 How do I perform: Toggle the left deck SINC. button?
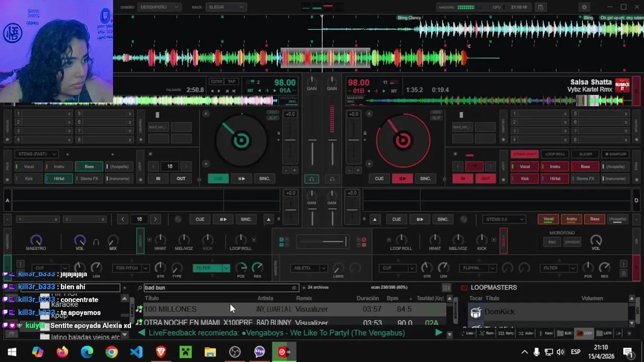264,178
